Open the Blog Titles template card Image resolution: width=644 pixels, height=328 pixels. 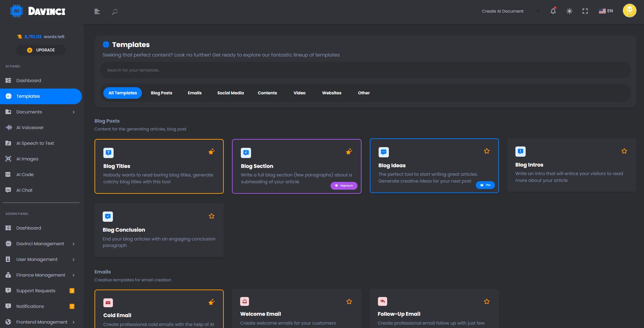coord(159,166)
